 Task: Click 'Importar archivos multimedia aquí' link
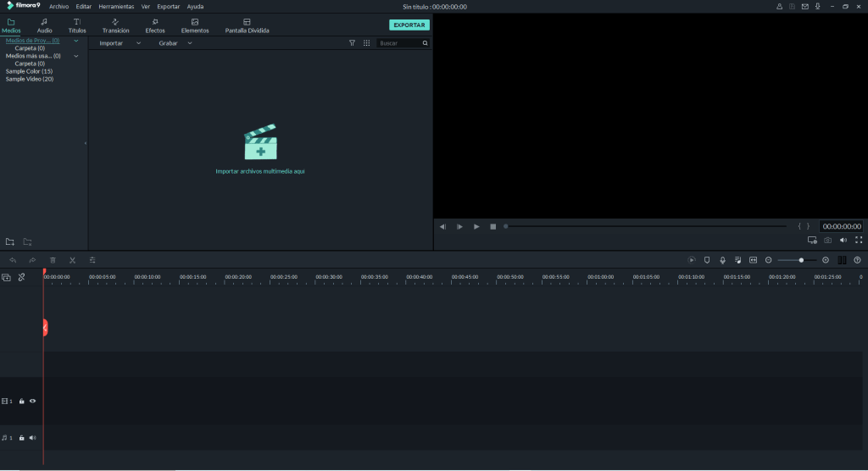pos(260,171)
